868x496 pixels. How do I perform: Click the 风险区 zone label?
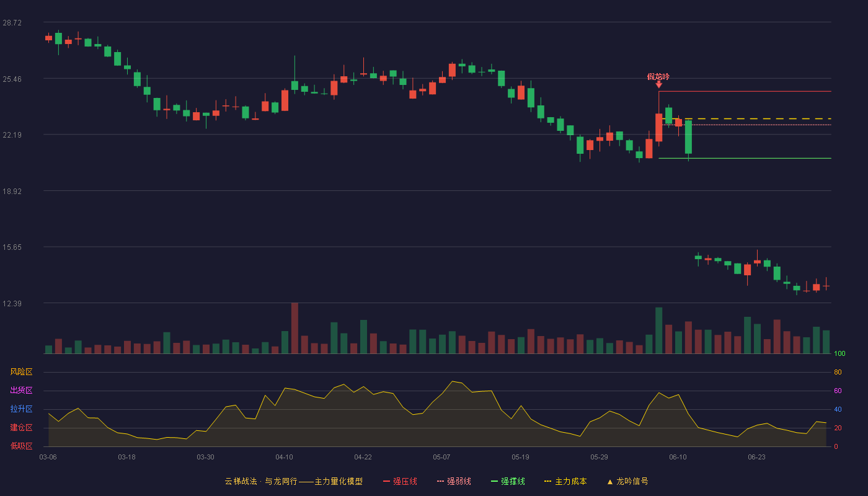pyautogui.click(x=21, y=372)
